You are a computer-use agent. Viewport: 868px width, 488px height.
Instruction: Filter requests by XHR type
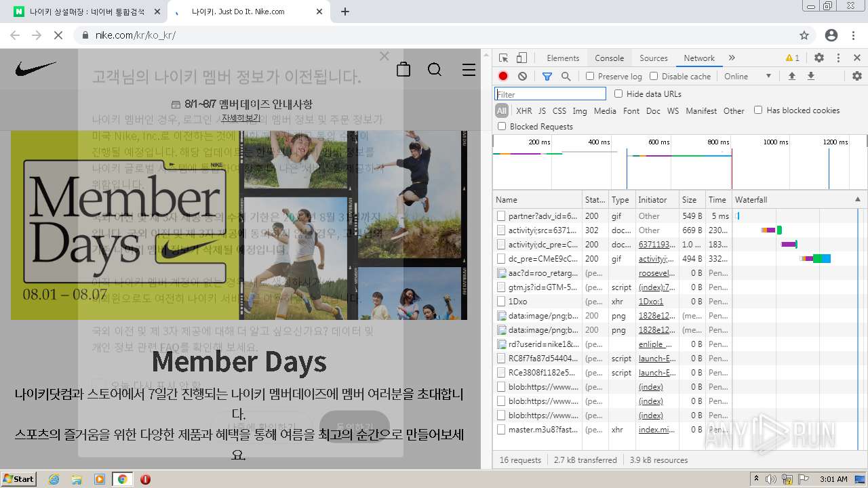coord(524,110)
